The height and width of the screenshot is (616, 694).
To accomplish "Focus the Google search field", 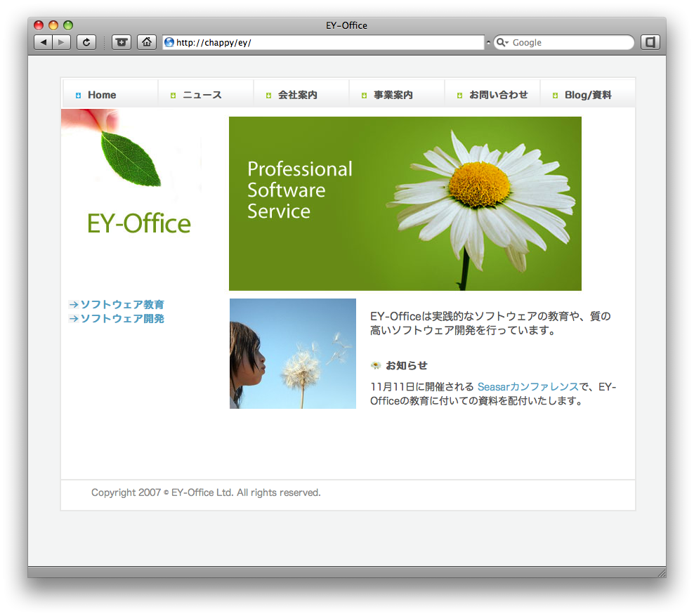I will (564, 42).
